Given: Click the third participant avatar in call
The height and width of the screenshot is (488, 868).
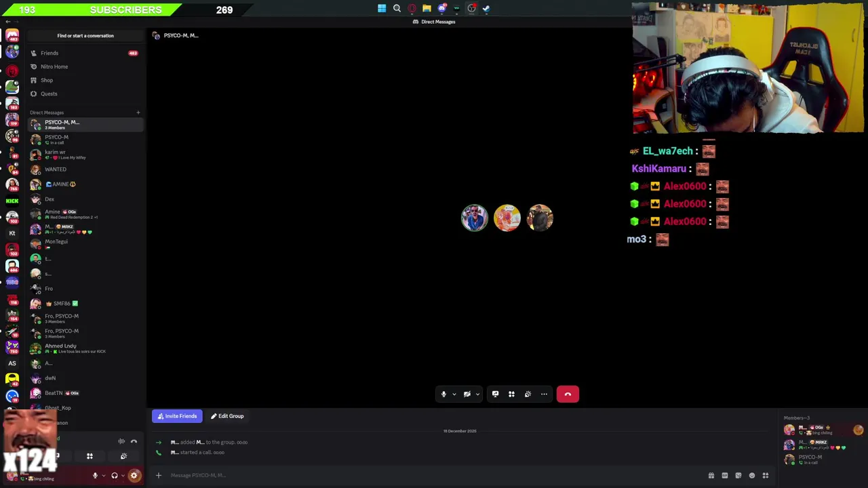Looking at the screenshot, I should pyautogui.click(x=540, y=218).
